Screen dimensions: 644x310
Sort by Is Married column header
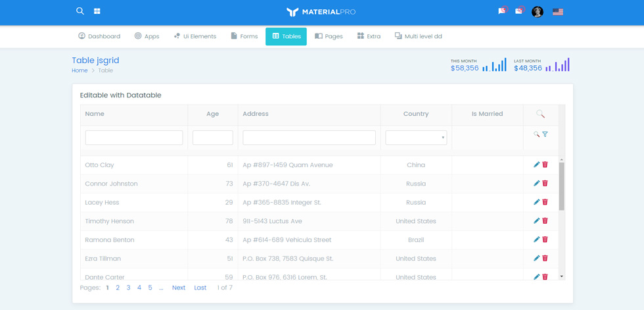488,114
